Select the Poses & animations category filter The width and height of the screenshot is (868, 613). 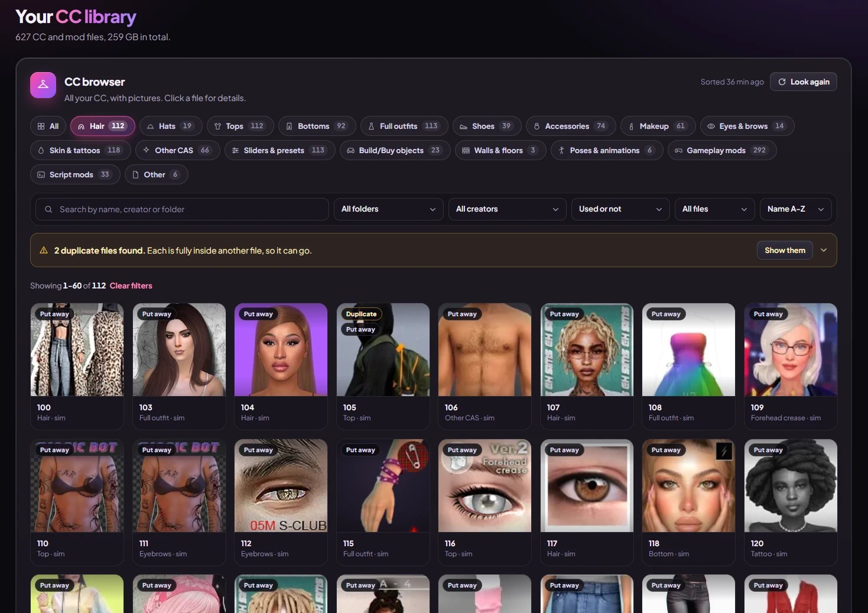click(x=607, y=151)
